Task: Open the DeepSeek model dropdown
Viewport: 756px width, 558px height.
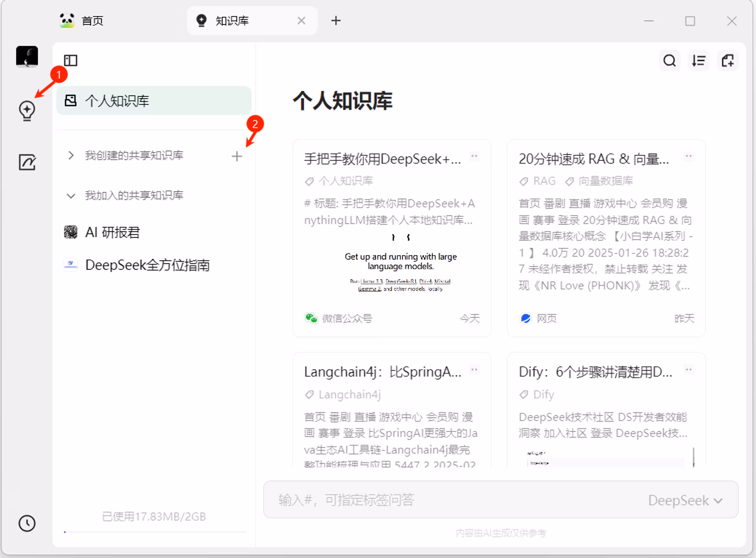Action: pos(685,500)
